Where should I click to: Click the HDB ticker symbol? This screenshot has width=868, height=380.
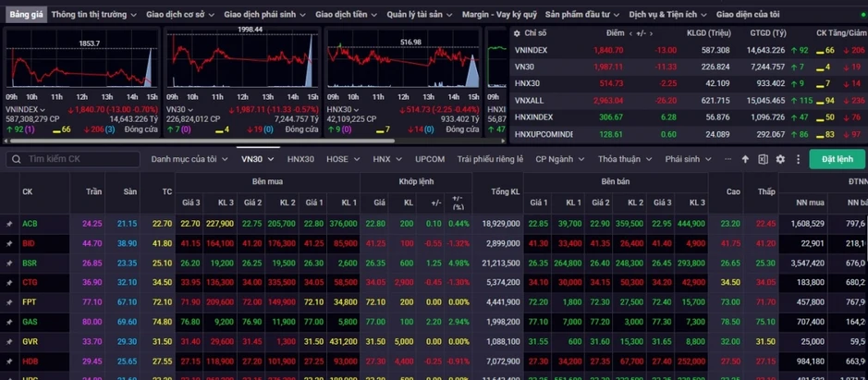pyautogui.click(x=30, y=362)
